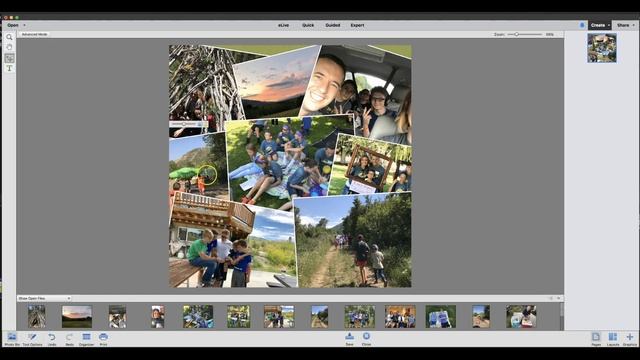This screenshot has height=360, width=640.
Task: Select the Hand pan tool
Action: (9, 47)
